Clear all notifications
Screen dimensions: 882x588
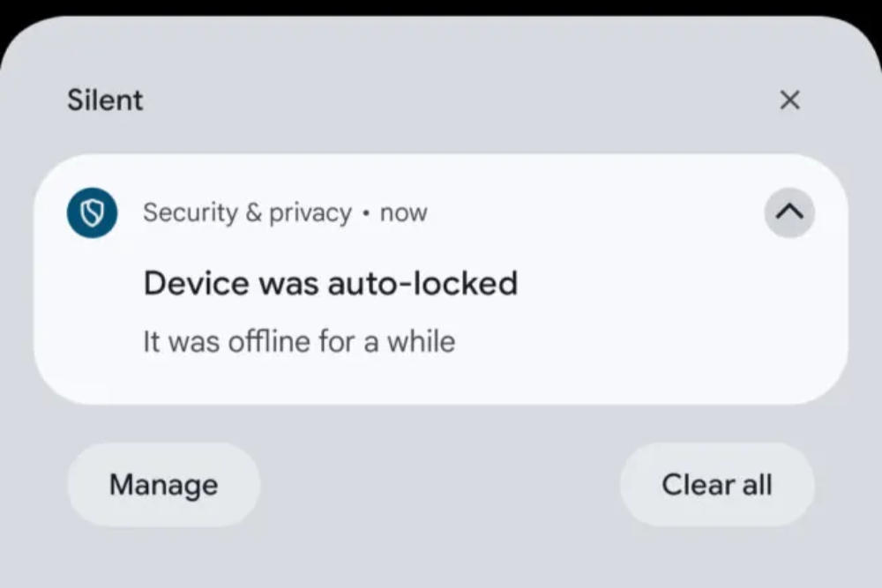click(717, 485)
